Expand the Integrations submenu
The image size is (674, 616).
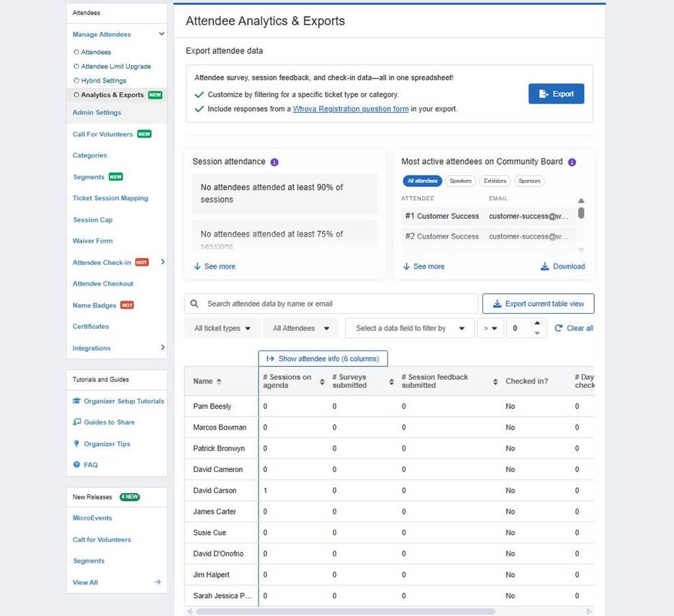(x=163, y=347)
